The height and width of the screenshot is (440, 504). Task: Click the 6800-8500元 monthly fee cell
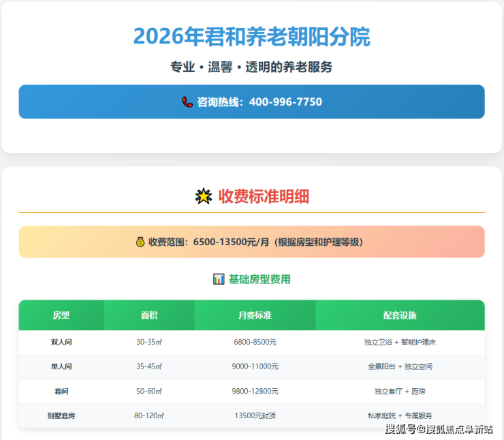[255, 342]
